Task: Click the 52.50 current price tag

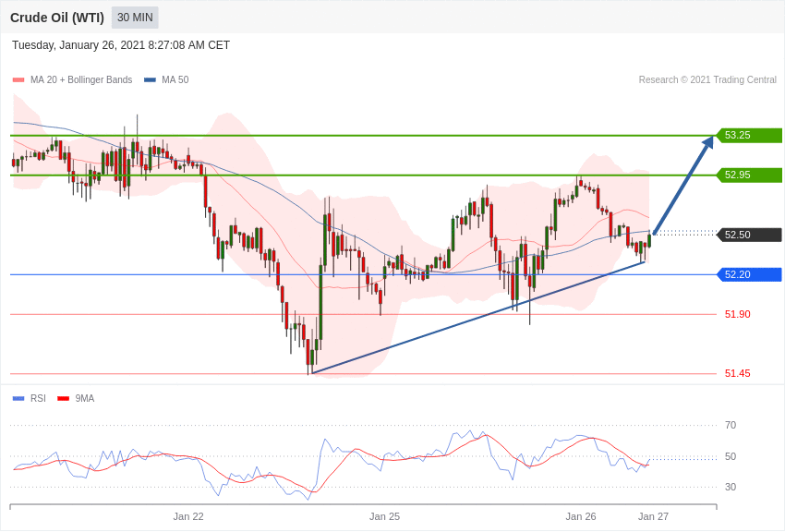Action: click(x=750, y=235)
